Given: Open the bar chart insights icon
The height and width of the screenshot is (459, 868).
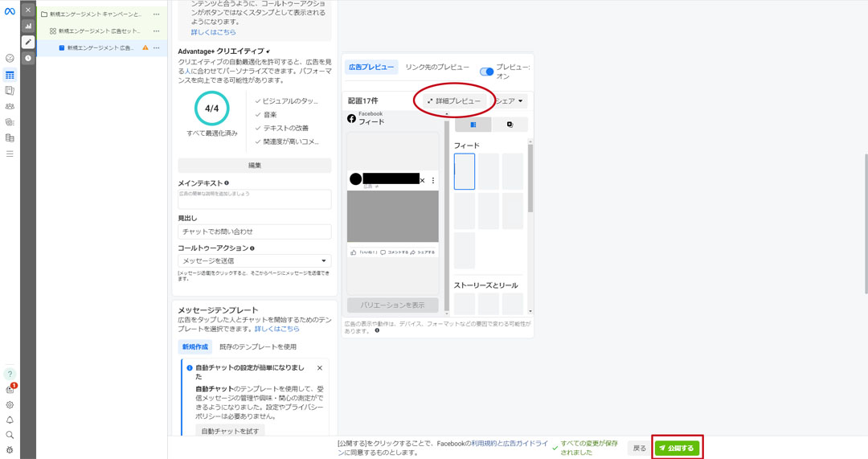Looking at the screenshot, I should point(28,26).
